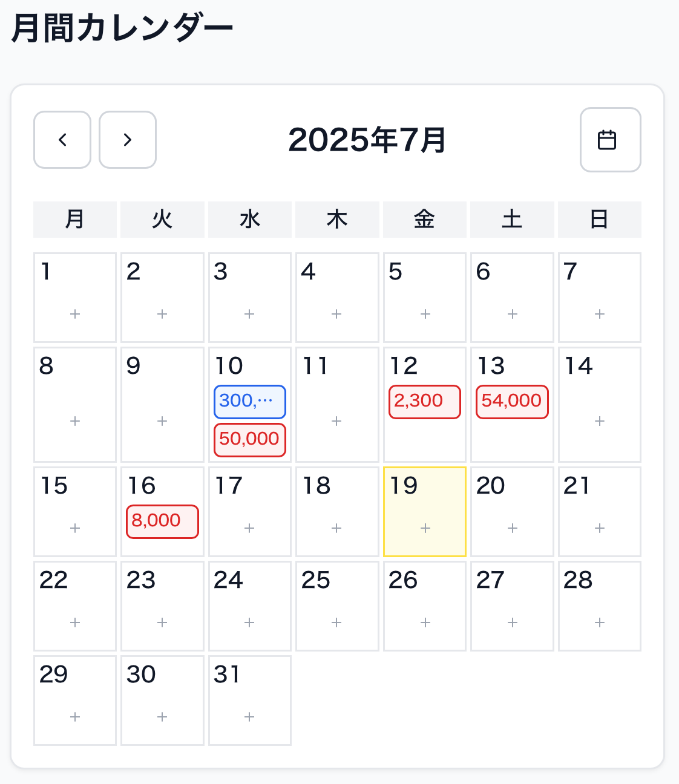This screenshot has height=784, width=679.
Task: Select the 8,000 entry on day 16
Action: [x=162, y=521]
